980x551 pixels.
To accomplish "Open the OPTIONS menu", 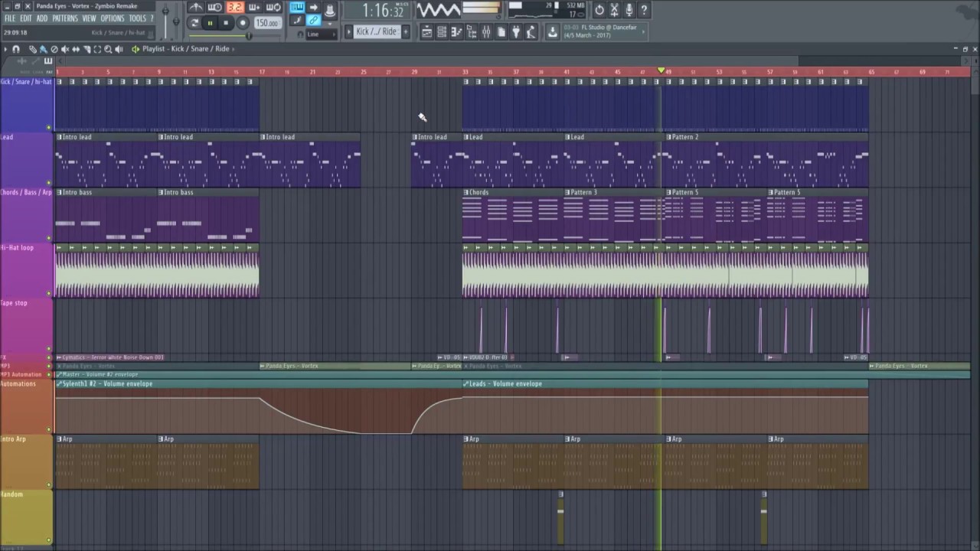I will [113, 18].
